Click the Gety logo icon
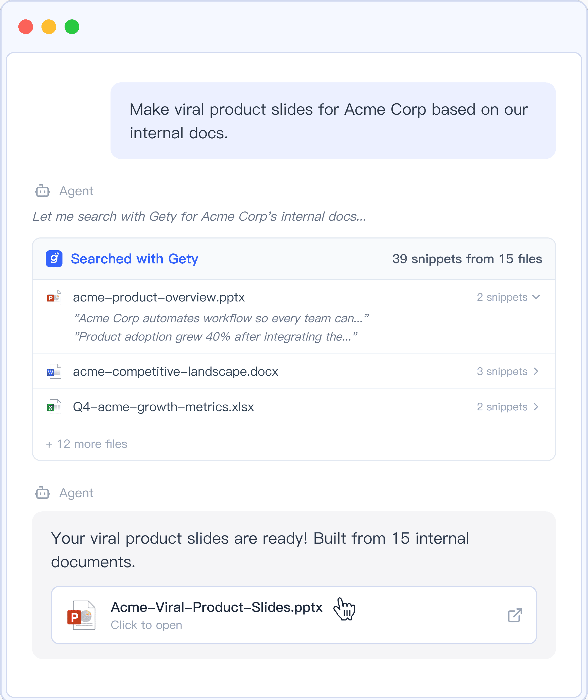Viewport: 588px width, 700px height. 54,258
